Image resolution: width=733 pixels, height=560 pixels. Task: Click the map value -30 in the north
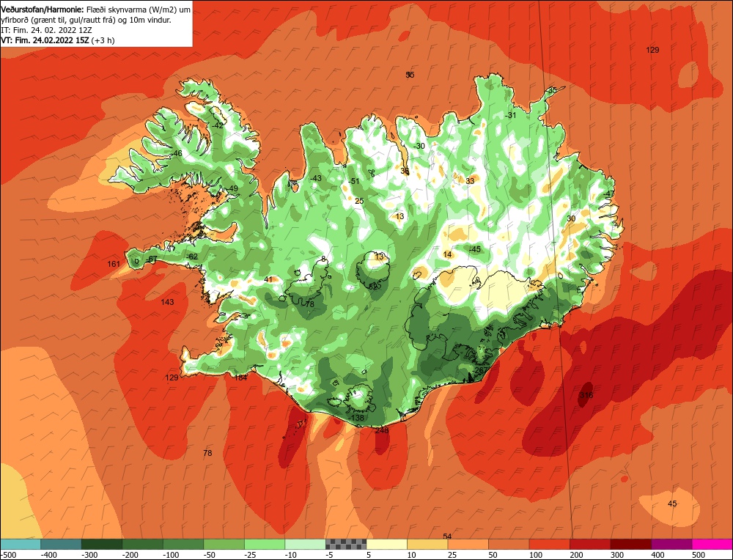(419, 146)
